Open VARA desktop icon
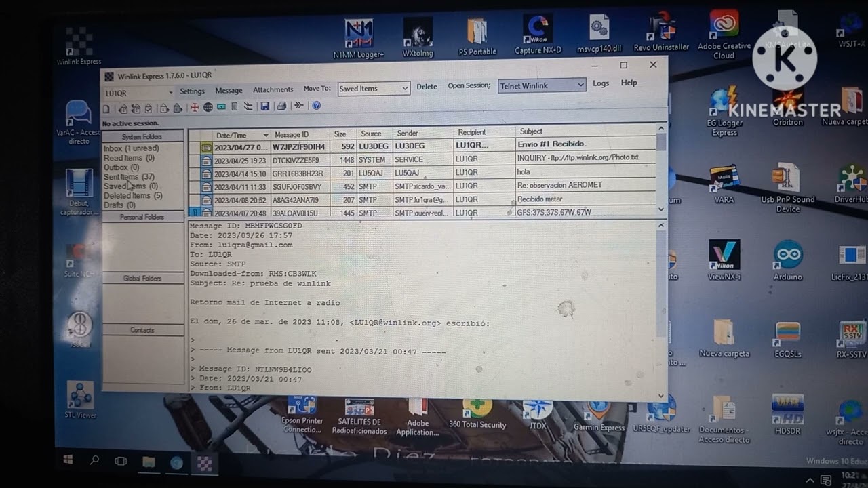The image size is (868, 488). tap(724, 184)
